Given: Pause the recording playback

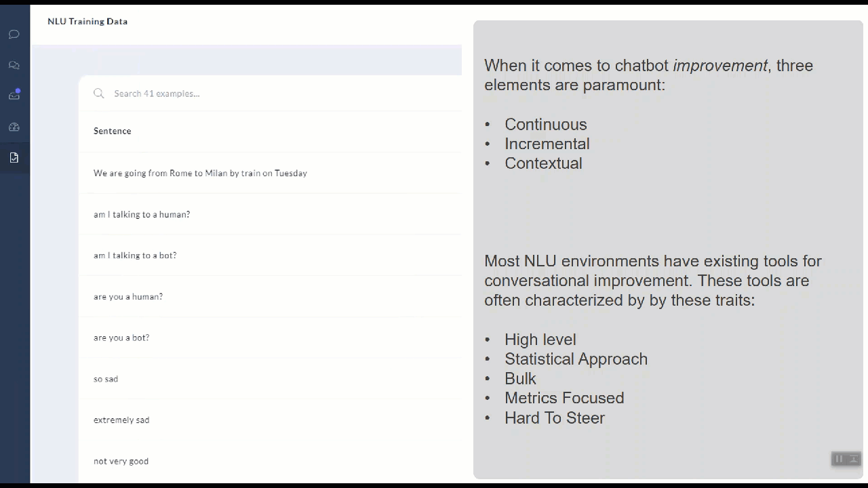Looking at the screenshot, I should coord(839,459).
